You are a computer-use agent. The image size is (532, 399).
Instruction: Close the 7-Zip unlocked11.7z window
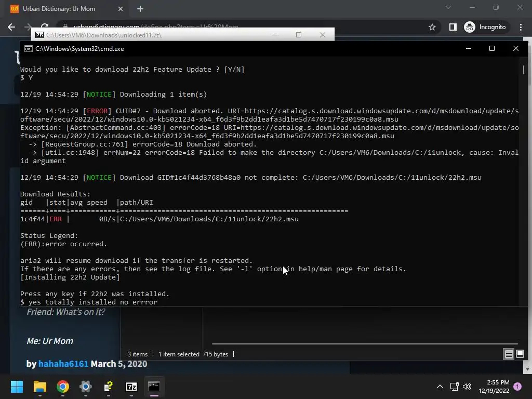(323, 35)
